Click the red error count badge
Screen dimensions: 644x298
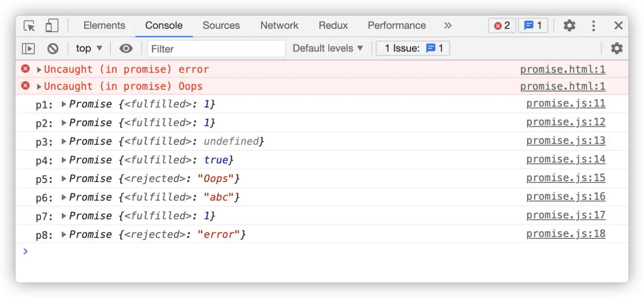pos(502,26)
